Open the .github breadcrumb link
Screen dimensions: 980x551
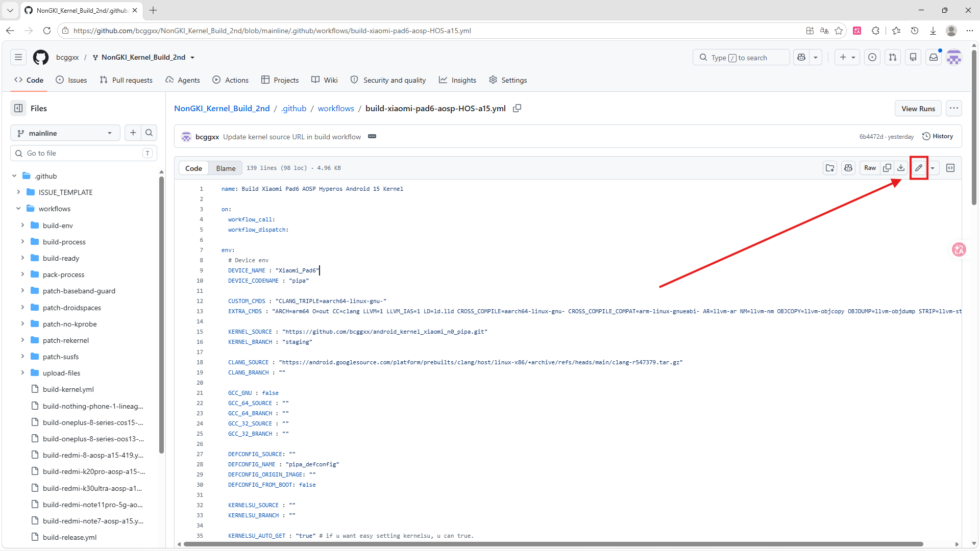[x=293, y=108]
